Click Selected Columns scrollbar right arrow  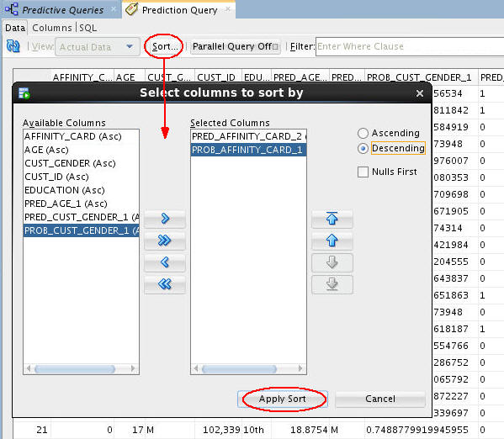click(x=300, y=368)
